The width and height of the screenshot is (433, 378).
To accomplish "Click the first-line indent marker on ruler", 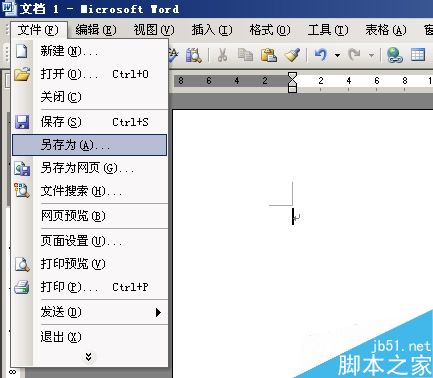I will pyautogui.click(x=292, y=76).
